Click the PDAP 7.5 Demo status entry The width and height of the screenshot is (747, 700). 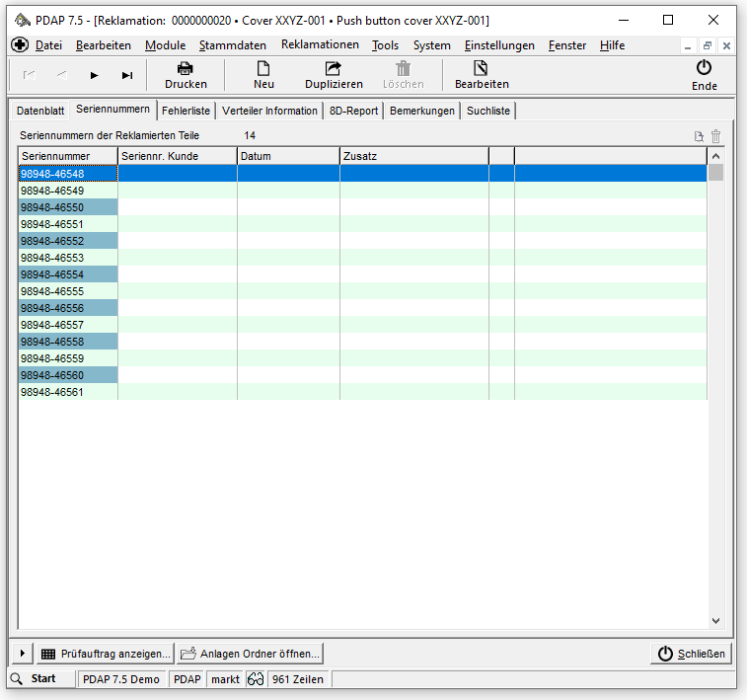(121, 679)
